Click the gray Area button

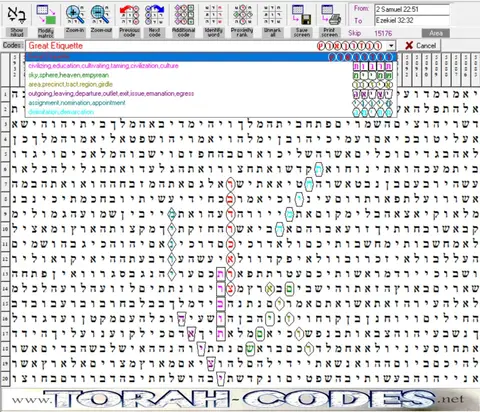coord(435,33)
